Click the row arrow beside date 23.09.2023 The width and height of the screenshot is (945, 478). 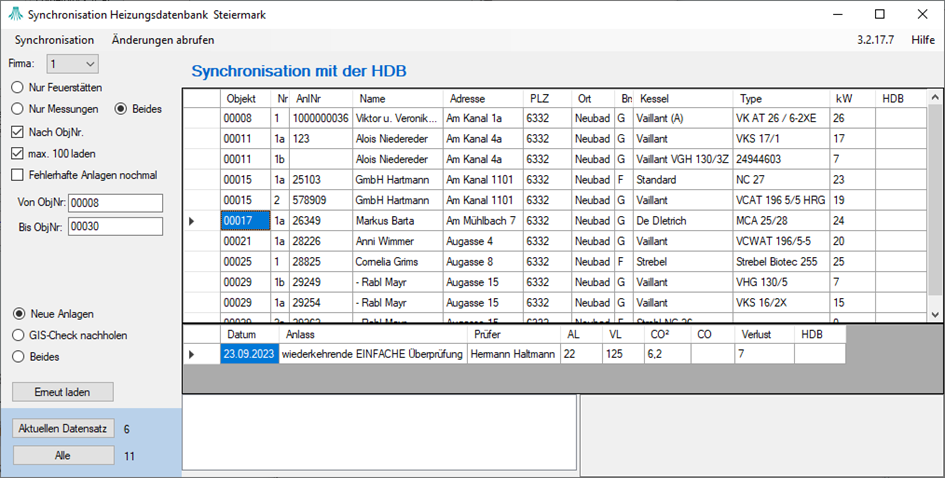[x=192, y=354]
